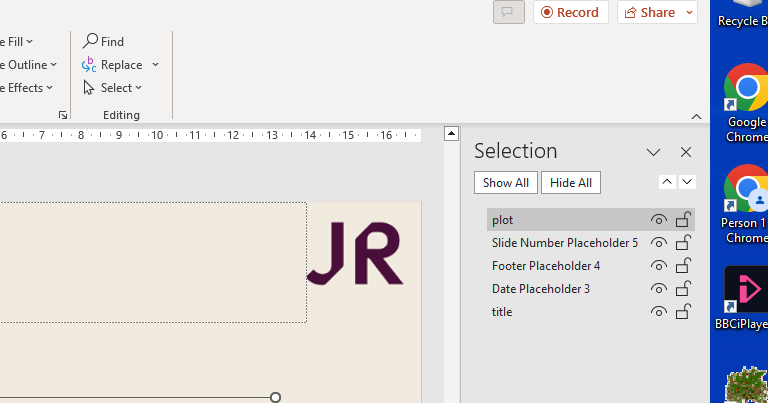The height and width of the screenshot is (403, 768).
Task: Move selection up with Bring Forward arrow
Action: point(667,182)
